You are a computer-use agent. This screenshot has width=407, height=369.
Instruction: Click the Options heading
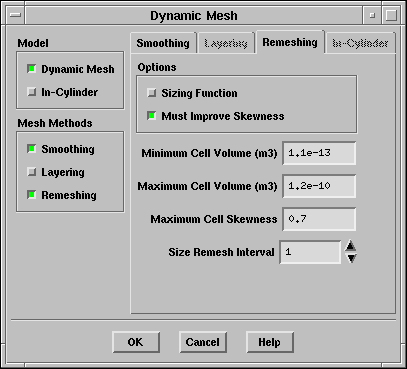pos(157,67)
